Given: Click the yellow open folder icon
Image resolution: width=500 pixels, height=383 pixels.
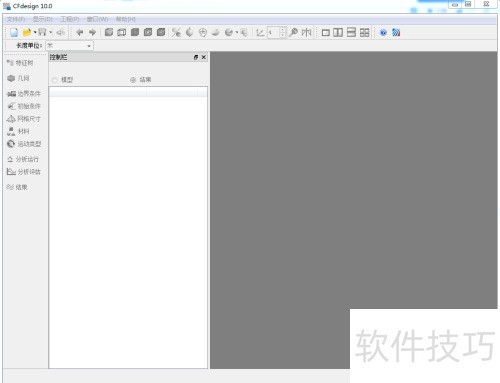Looking at the screenshot, I should 27,32.
